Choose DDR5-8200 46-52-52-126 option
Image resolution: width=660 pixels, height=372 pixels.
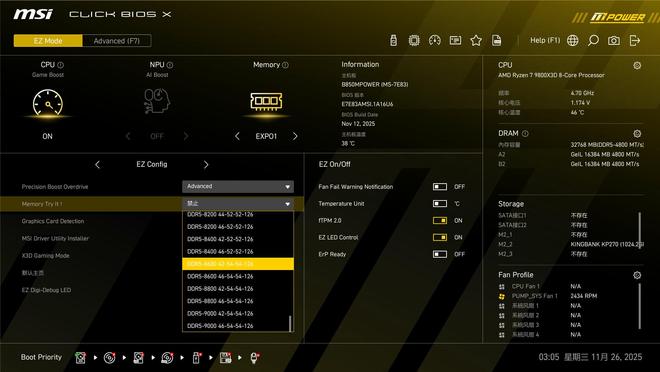[x=238, y=227]
